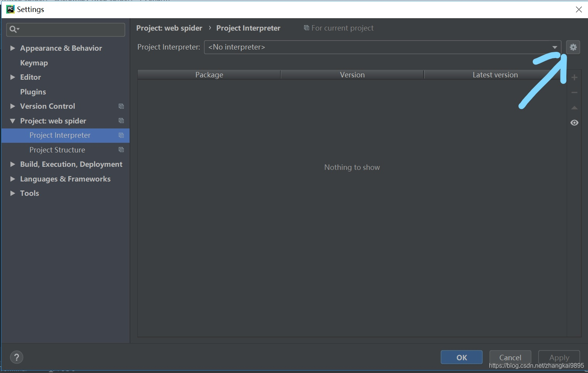Click the For current project icon
The image size is (588, 373).
(306, 28)
